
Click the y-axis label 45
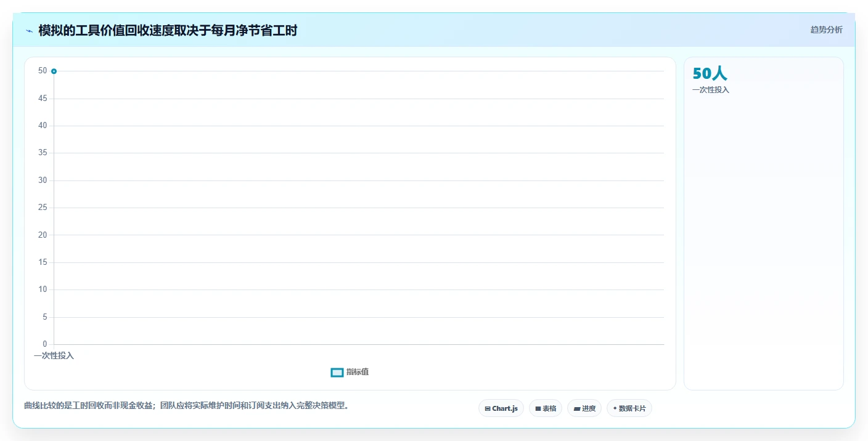click(x=43, y=99)
